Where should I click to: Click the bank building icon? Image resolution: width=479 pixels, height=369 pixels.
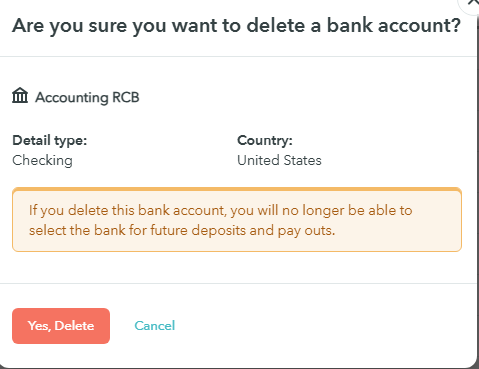20,96
